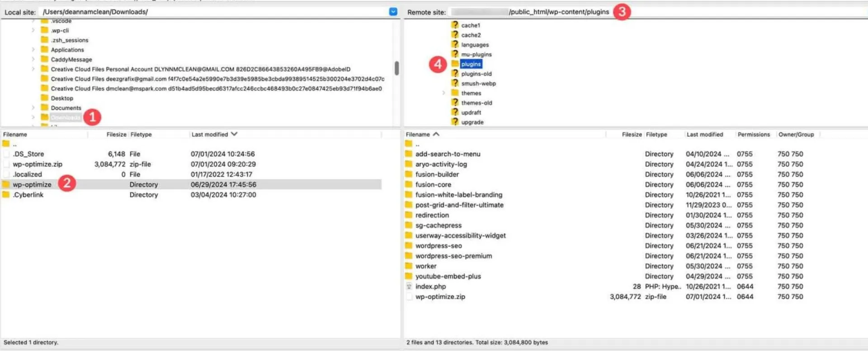
Task: Select the wordpress-seo-premium folder icon
Action: (x=409, y=256)
